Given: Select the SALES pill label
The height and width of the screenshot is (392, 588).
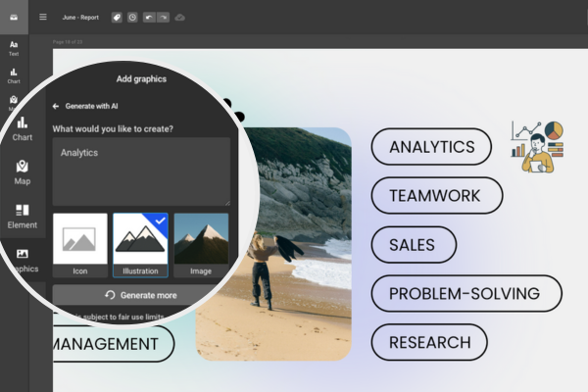Looking at the screenshot, I should click(x=414, y=245).
